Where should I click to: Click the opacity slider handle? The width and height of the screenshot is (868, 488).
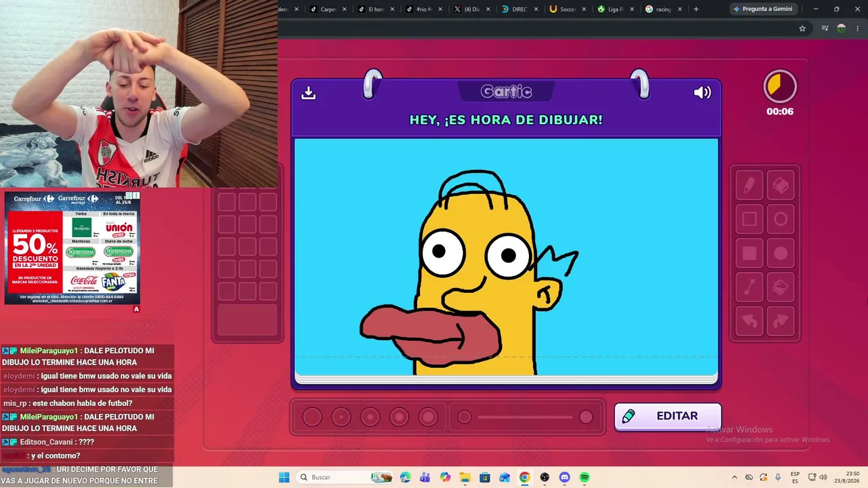(x=586, y=417)
